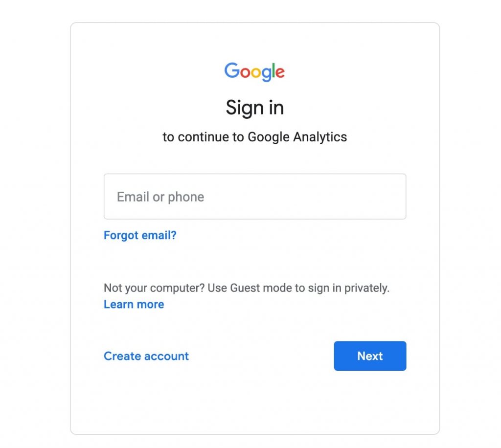Image resolution: width=501 pixels, height=448 pixels.
Task: Open account recovery via Forgot email?
Action: click(140, 235)
